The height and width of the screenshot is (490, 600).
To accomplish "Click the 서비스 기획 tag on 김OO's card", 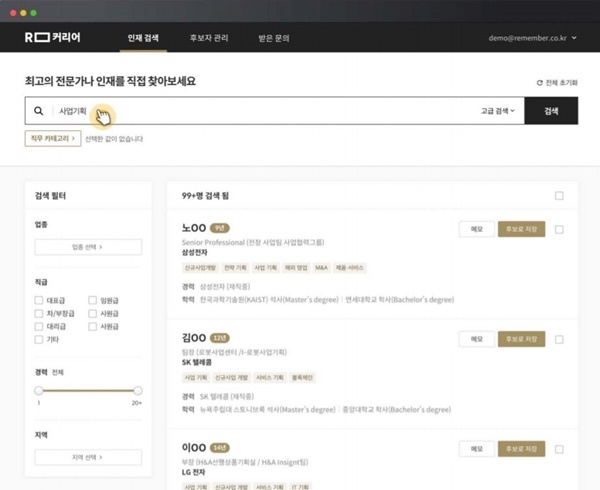I will tap(270, 378).
